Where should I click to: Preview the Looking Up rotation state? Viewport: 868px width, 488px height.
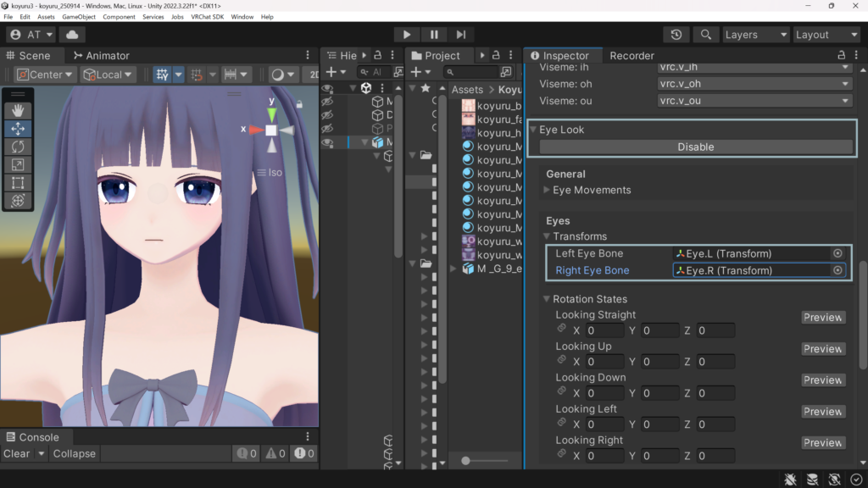pos(822,349)
